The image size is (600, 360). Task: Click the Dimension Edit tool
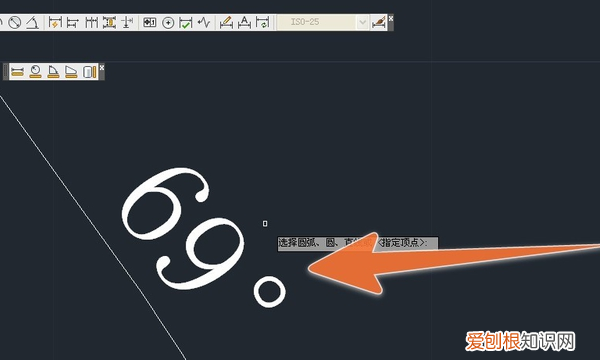(226, 23)
